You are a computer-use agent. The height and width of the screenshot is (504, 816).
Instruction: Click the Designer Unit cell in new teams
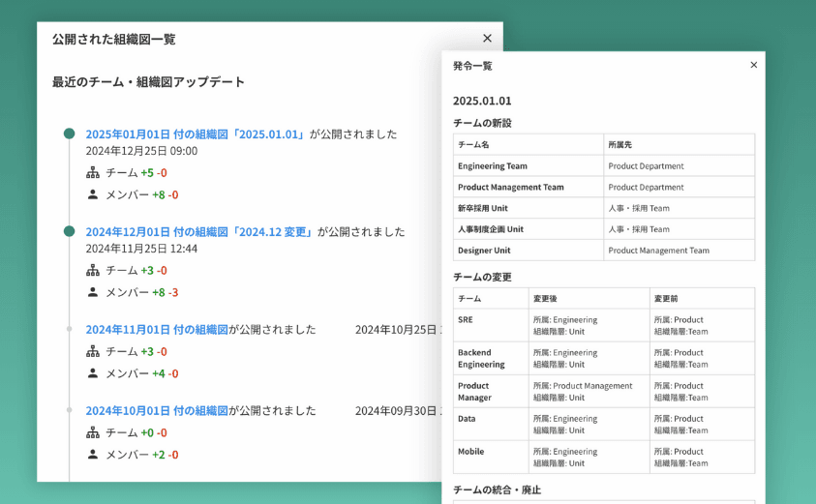point(484,251)
